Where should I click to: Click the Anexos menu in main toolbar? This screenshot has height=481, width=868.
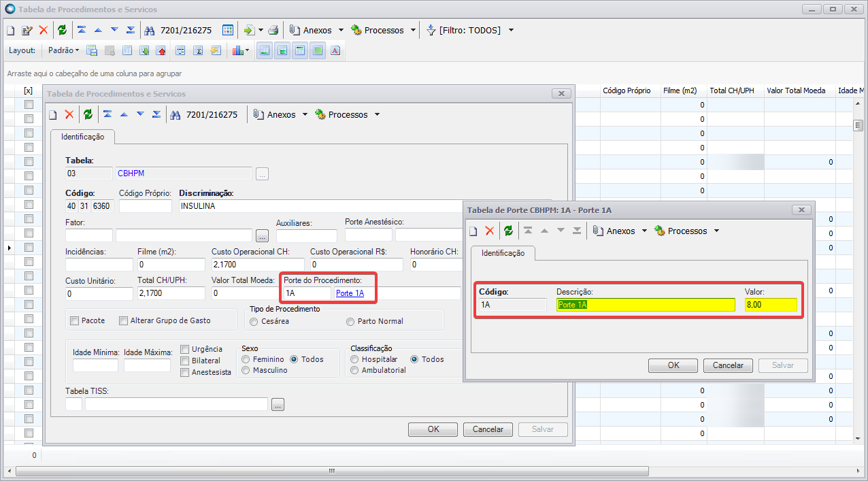(x=311, y=31)
